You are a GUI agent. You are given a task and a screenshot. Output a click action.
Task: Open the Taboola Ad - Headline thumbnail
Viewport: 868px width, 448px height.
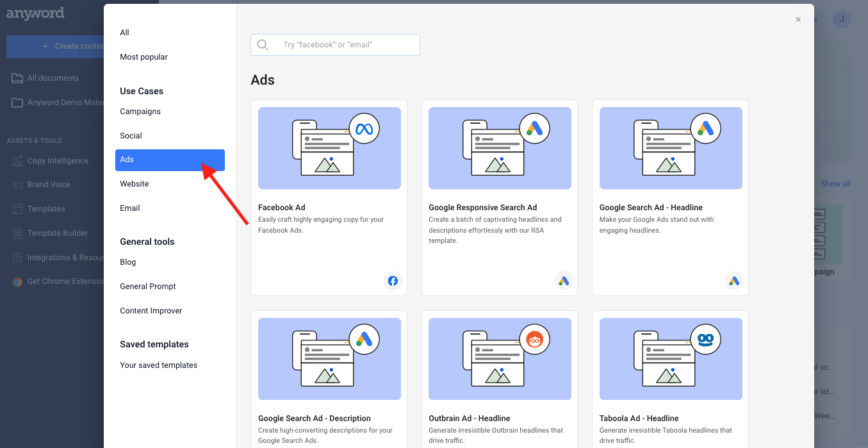coord(671,359)
